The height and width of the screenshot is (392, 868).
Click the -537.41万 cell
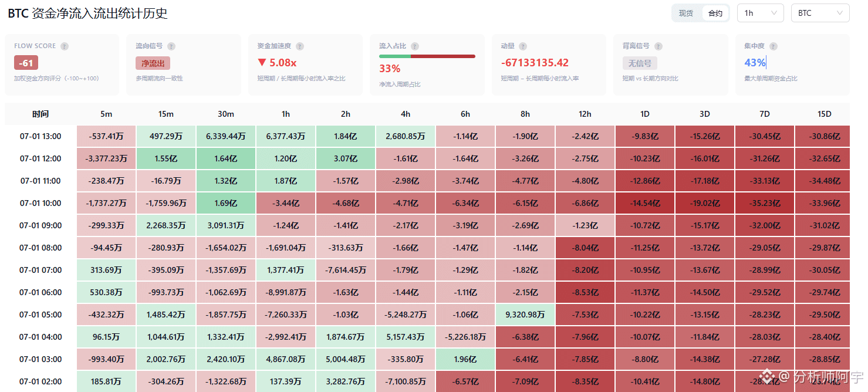tap(106, 136)
